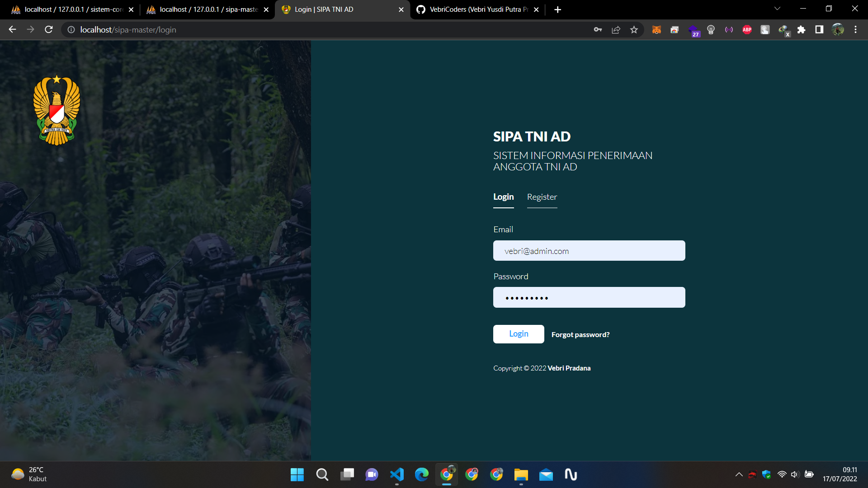Screen dimensions: 868x488
Task: Click the TNI AD emblem logo
Action: click(x=57, y=110)
